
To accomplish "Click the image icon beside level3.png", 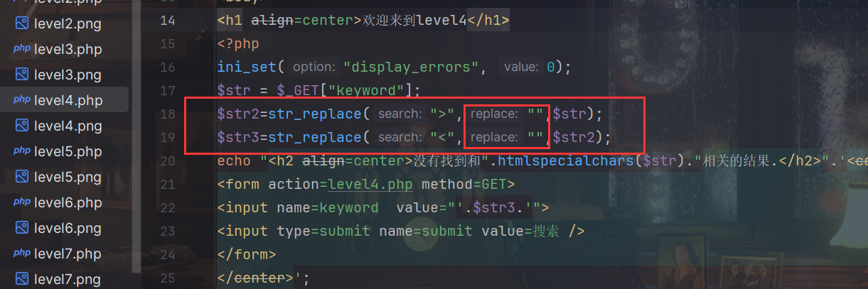I will click(x=21, y=75).
